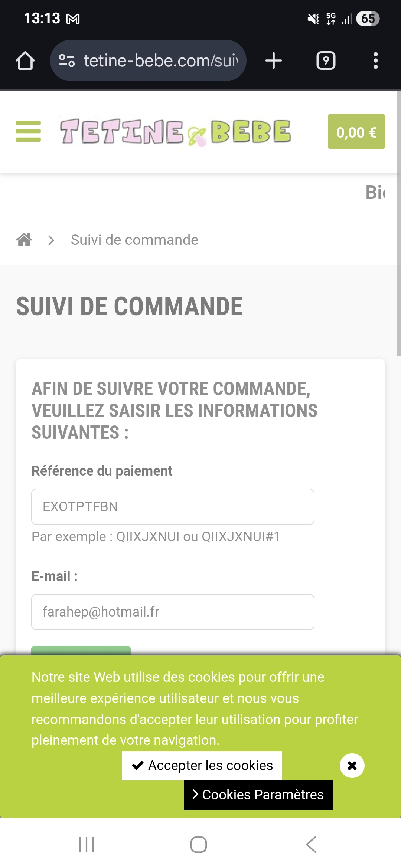Open the tab switcher showing 9 tabs
401x868 pixels.
[326, 60]
